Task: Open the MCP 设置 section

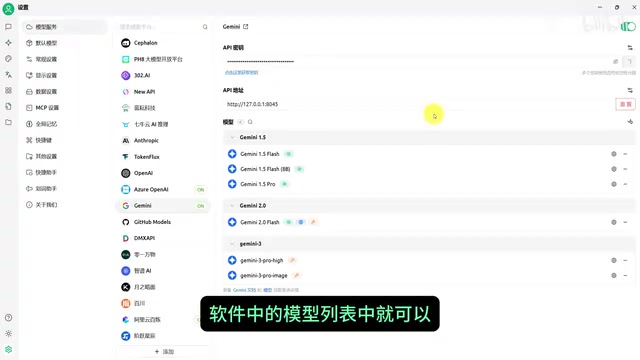Action: 64,108
